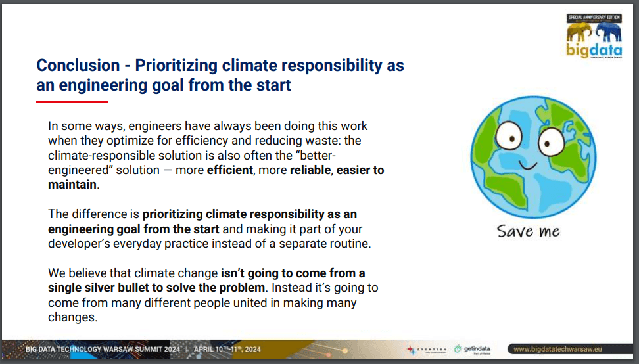The image size is (639, 364).
Task: Click the getindata logo in footer
Action: coord(472,350)
